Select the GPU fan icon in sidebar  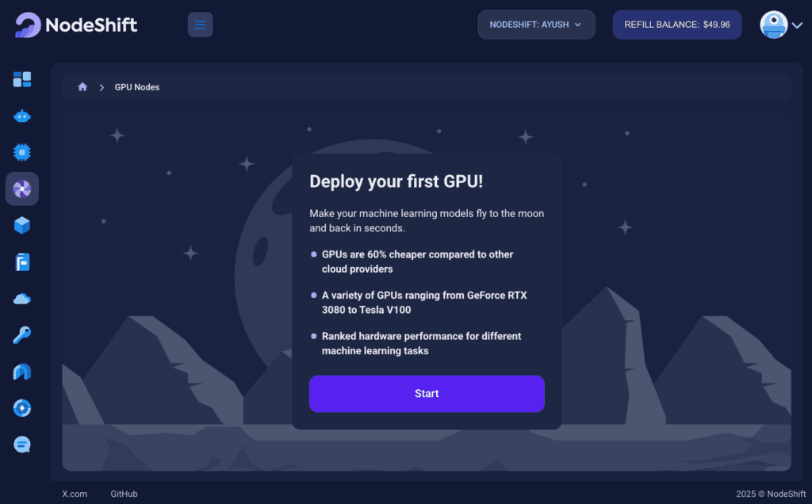(x=21, y=189)
